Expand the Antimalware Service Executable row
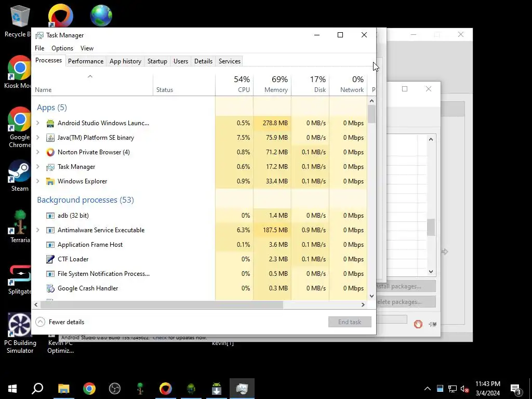Screen dimensions: 532x399 coord(37,230)
